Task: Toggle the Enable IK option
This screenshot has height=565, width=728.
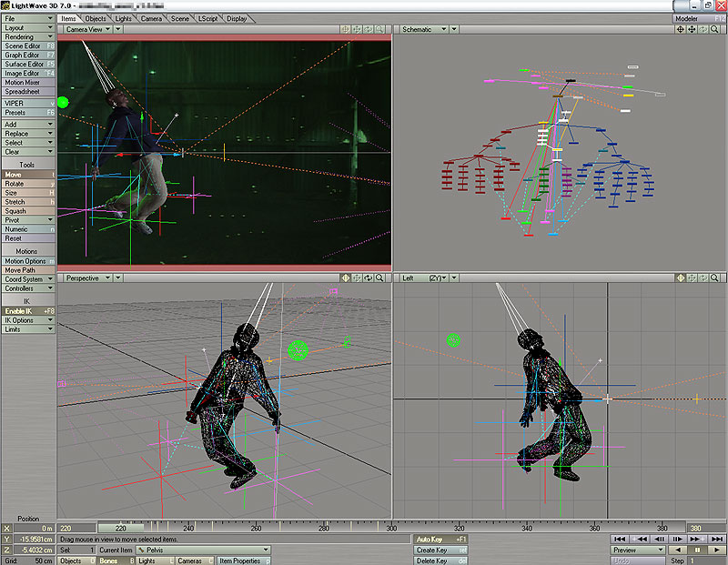Action: point(28,311)
